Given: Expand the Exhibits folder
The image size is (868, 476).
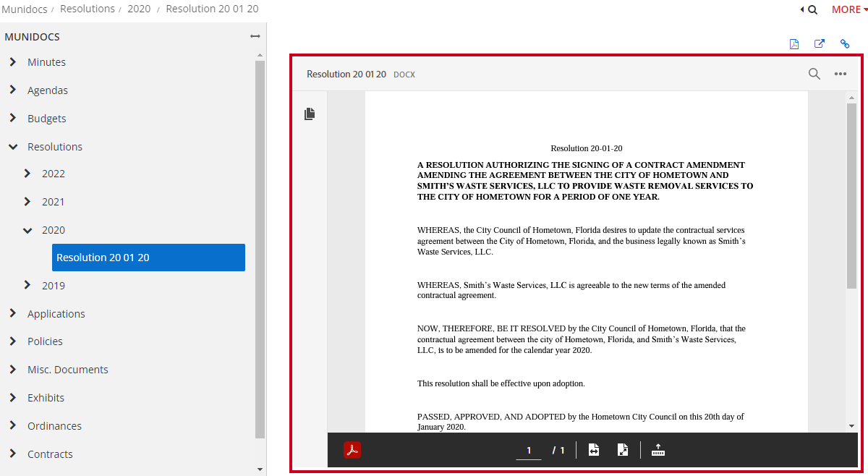Looking at the screenshot, I should pos(13,397).
